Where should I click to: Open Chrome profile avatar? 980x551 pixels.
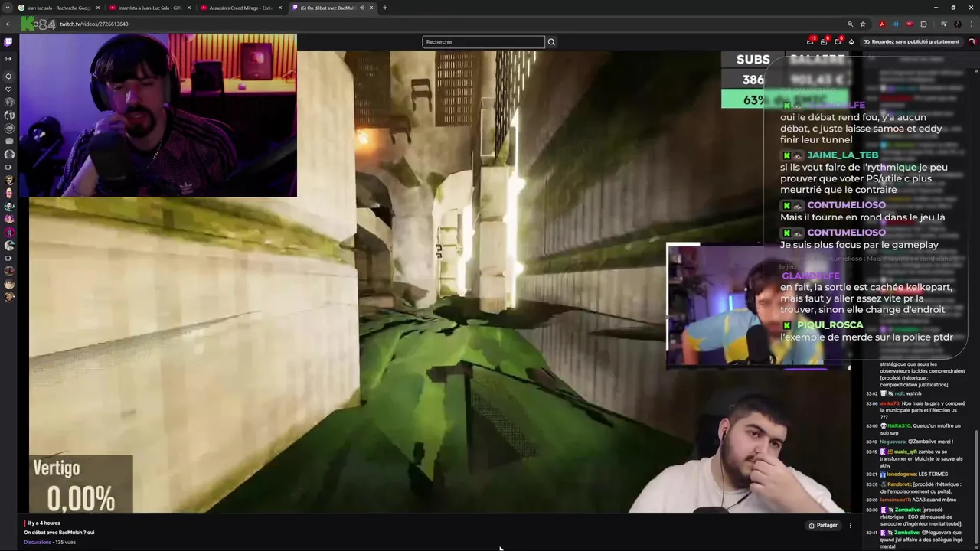957,24
